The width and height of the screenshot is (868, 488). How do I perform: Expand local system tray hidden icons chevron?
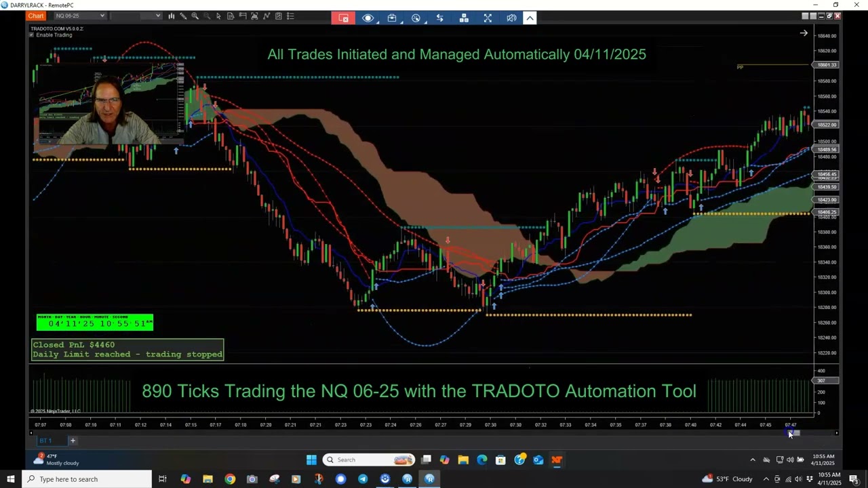[766, 479]
